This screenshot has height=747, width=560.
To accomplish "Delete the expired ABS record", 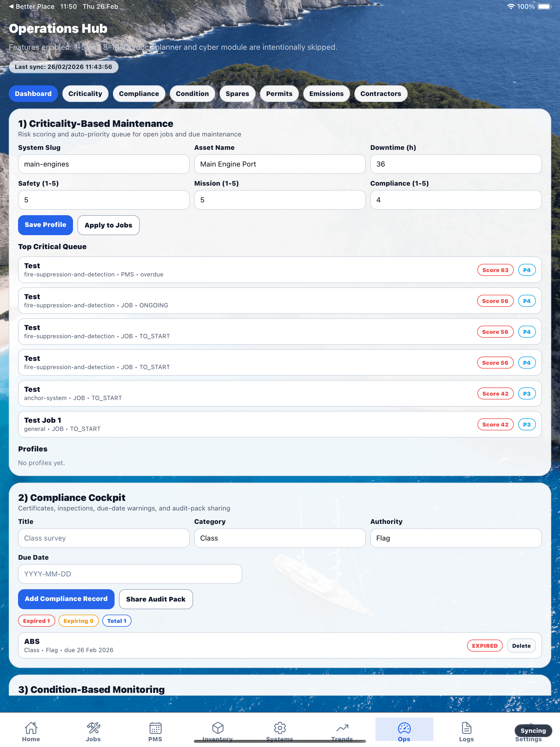I will click(521, 646).
